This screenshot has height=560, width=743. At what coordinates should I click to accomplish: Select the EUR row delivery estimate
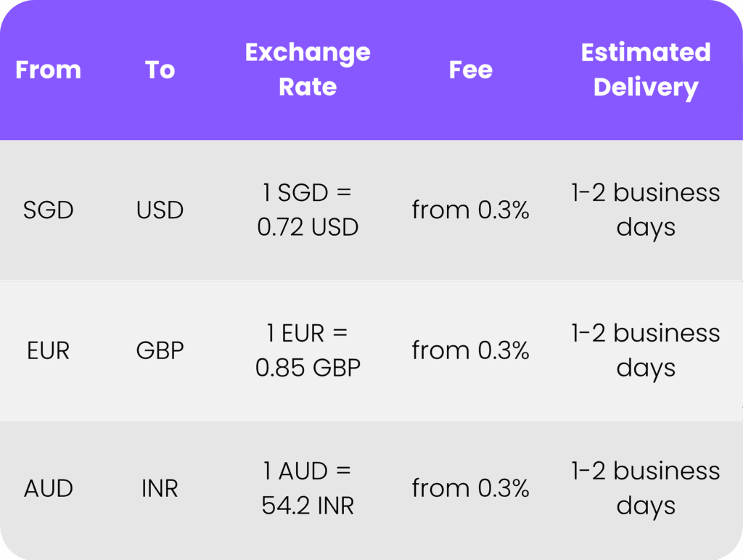[x=645, y=351]
